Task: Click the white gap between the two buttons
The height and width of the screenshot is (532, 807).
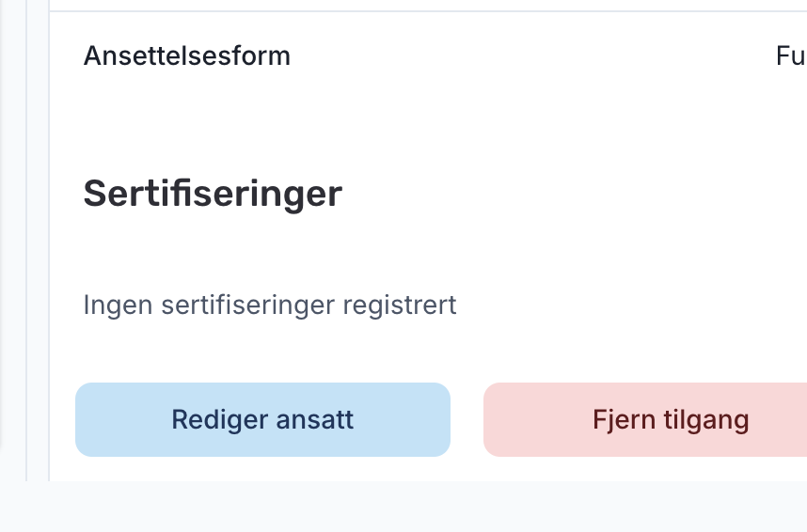Action: [467, 419]
